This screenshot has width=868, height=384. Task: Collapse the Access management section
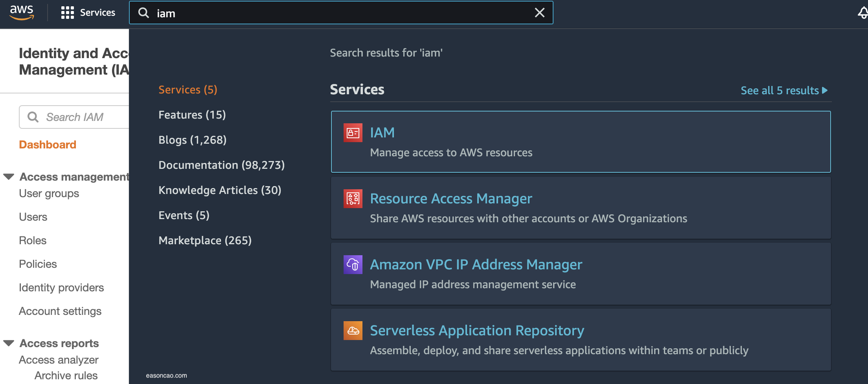(9, 176)
